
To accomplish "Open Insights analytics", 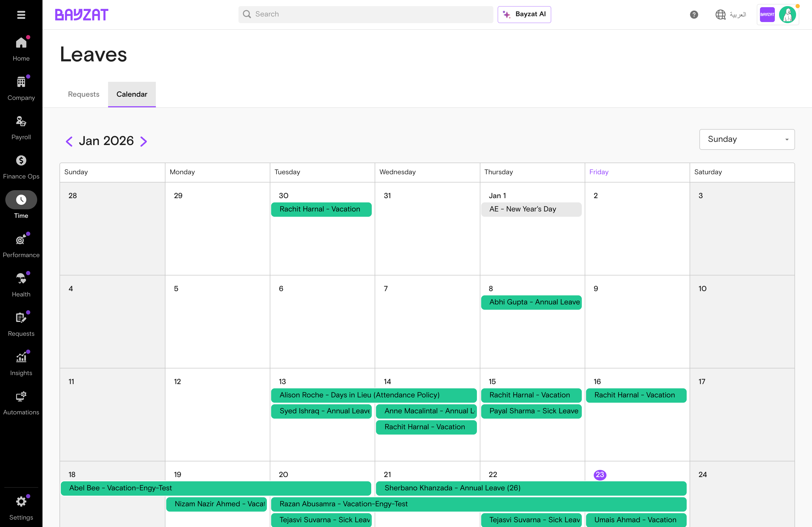I will click(x=21, y=363).
